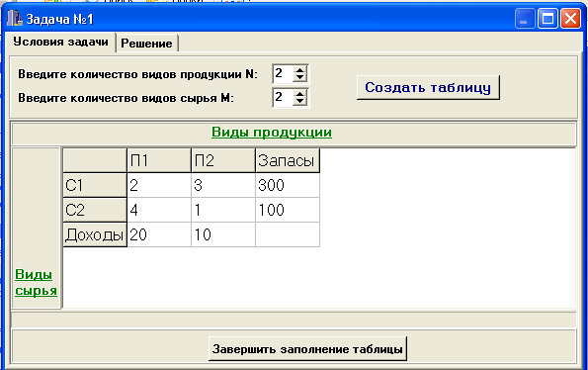588x370 pixels.
Task: Open the Условия задачи tab
Action: pyautogui.click(x=60, y=42)
